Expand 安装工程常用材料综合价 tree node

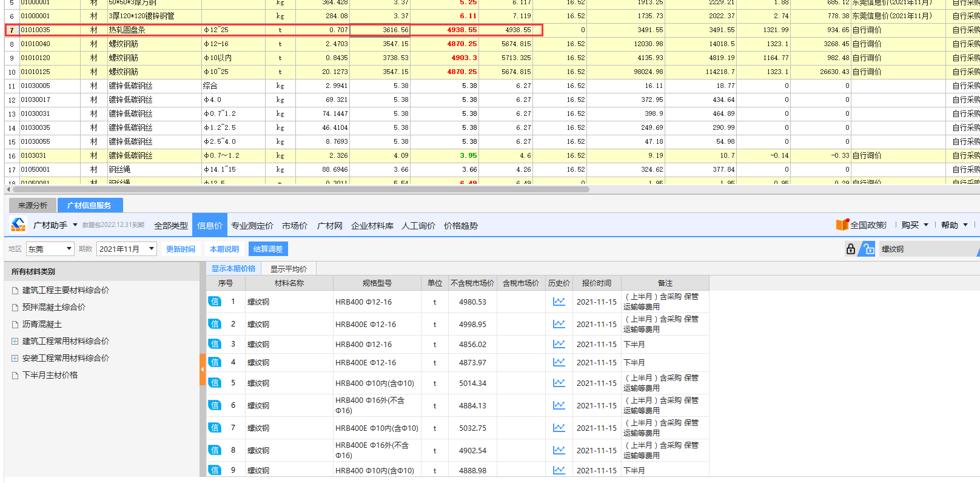(15, 359)
